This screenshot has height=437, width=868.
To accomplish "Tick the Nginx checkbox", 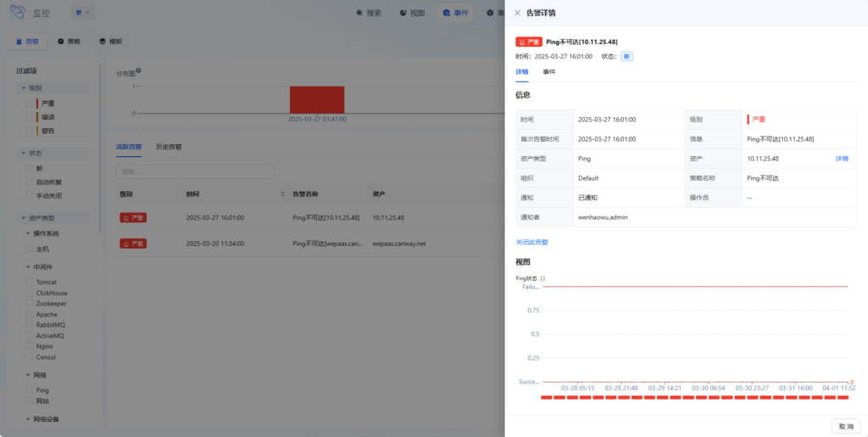I will click(x=29, y=346).
